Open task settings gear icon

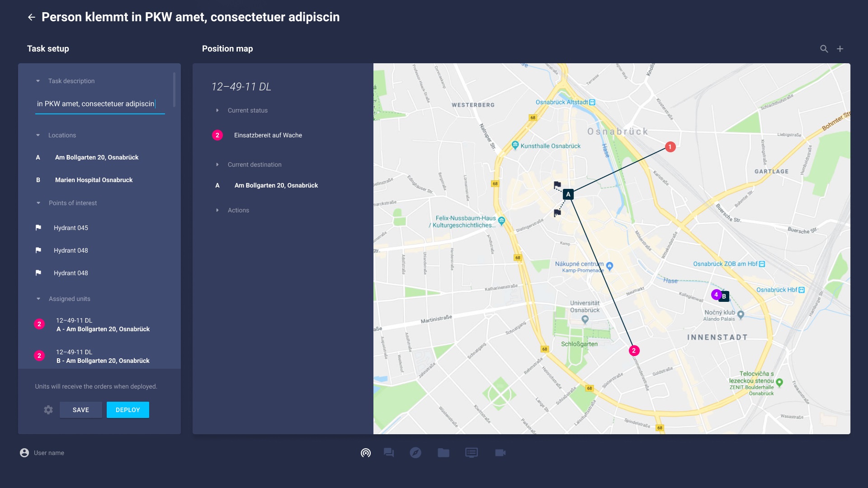[48, 410]
